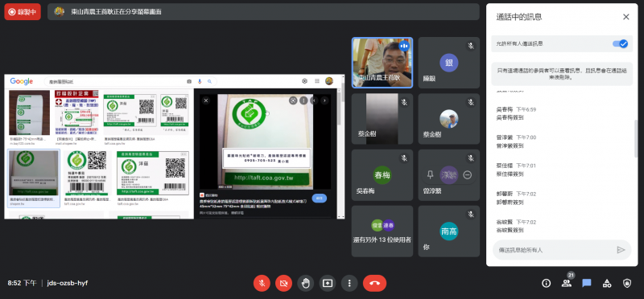The width and height of the screenshot is (644, 299).
Task: Click the chat timestamp 下午7:00
Action: [526, 137]
